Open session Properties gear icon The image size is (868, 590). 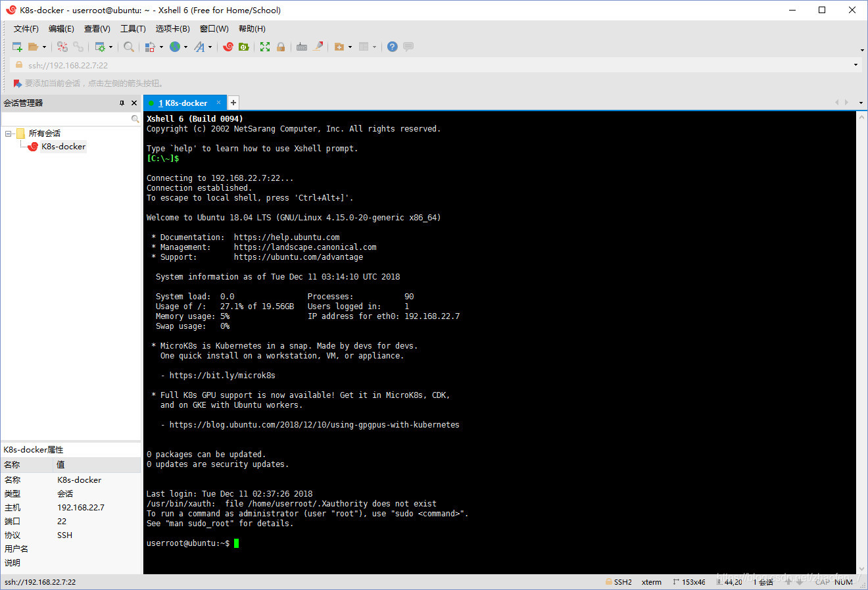tap(100, 47)
